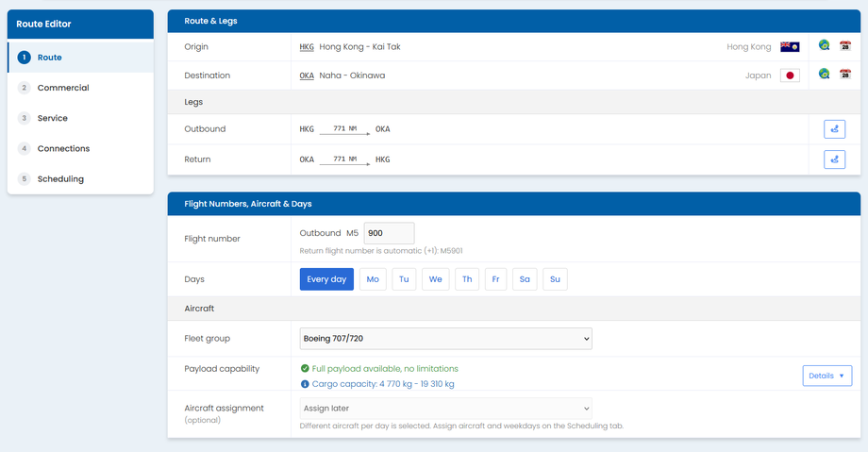Toggle Wednesday (We) flight day
Image resolution: width=868 pixels, height=452 pixels.
(435, 279)
